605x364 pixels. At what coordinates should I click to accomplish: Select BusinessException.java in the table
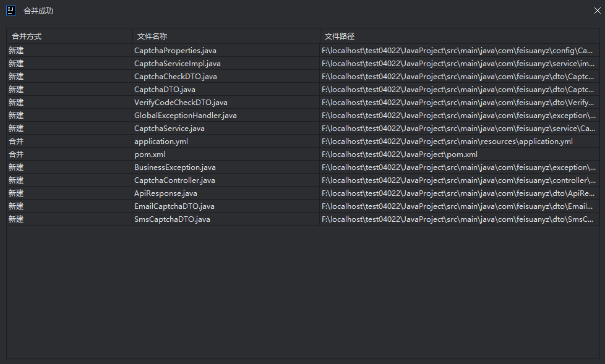click(x=174, y=167)
